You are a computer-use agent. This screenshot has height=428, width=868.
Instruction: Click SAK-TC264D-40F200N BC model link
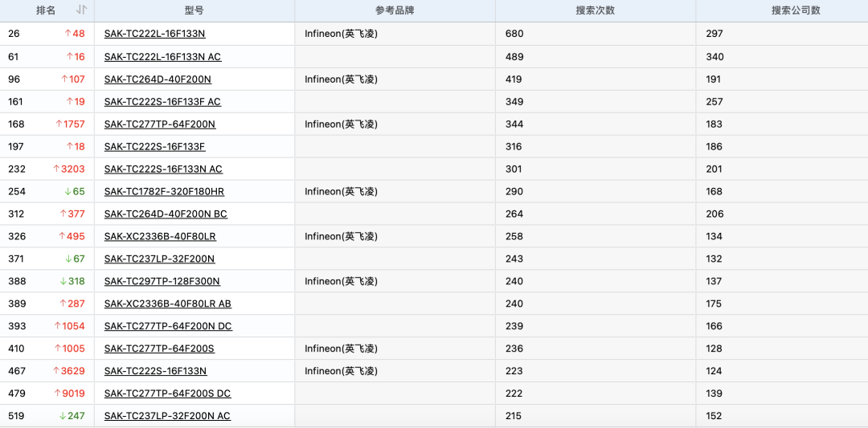(166, 214)
